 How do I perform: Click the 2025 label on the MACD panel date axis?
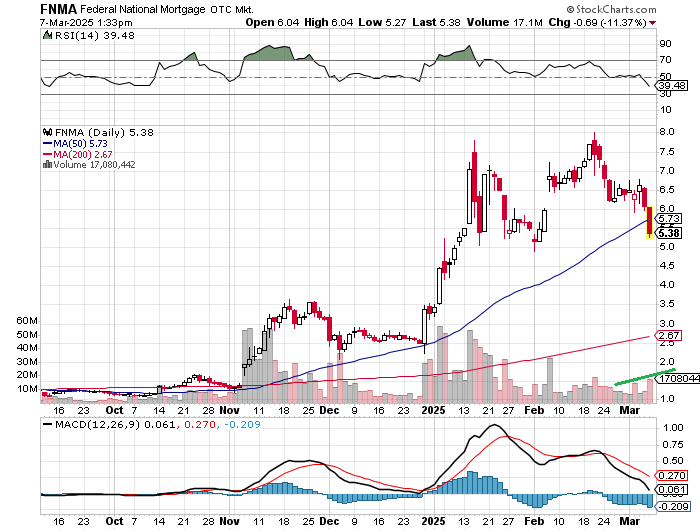(433, 521)
